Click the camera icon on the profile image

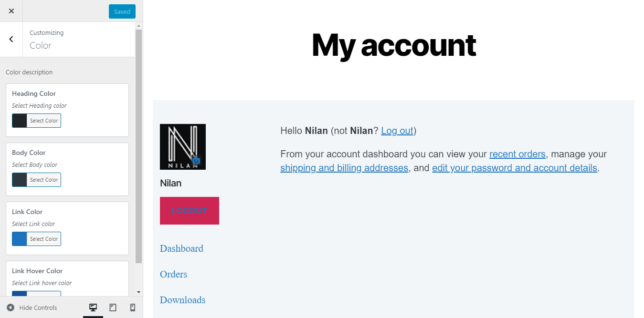196,161
